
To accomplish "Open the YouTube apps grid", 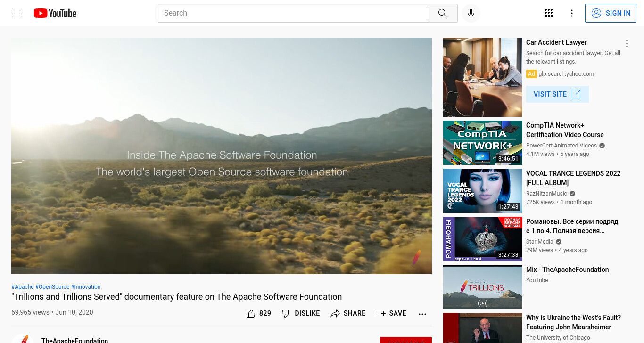I will click(549, 13).
